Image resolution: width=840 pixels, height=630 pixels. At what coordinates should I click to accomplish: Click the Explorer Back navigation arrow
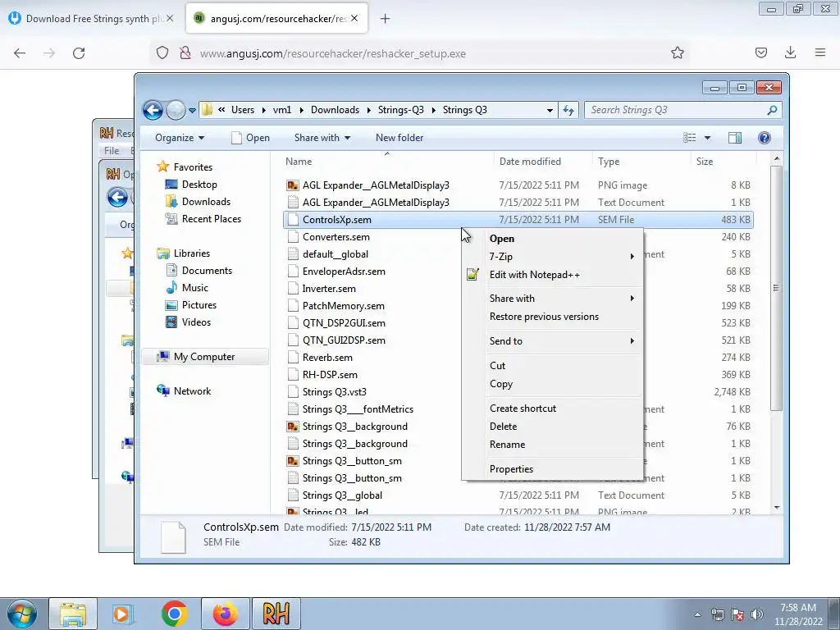153,111
